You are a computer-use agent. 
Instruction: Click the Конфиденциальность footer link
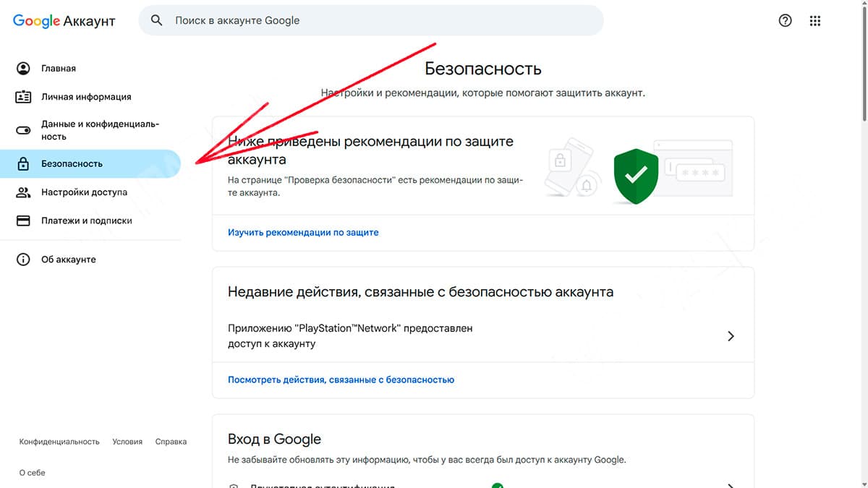pyautogui.click(x=59, y=442)
